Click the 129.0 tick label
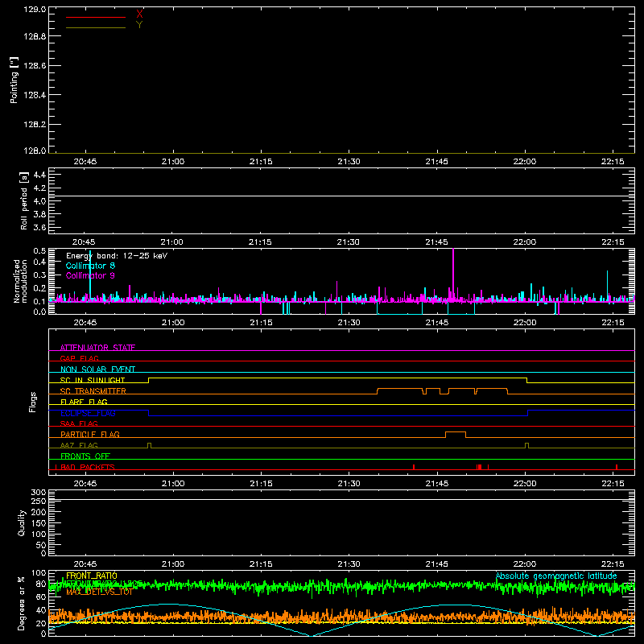 click(x=35, y=9)
